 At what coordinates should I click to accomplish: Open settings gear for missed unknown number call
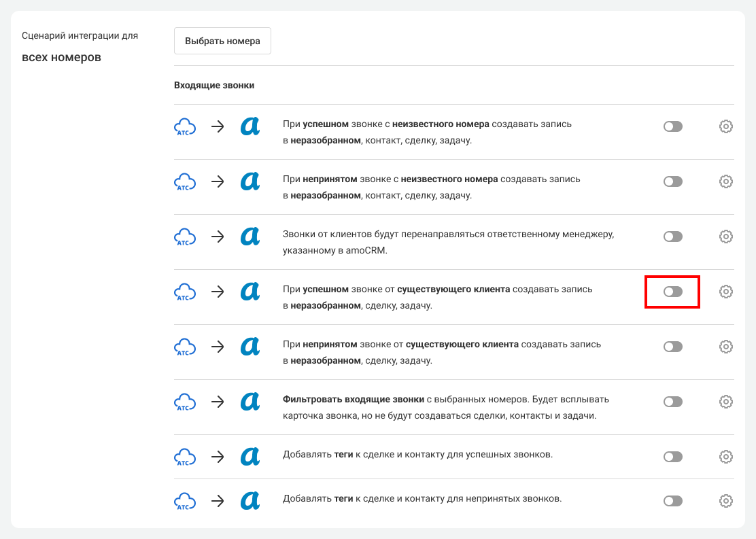click(725, 181)
